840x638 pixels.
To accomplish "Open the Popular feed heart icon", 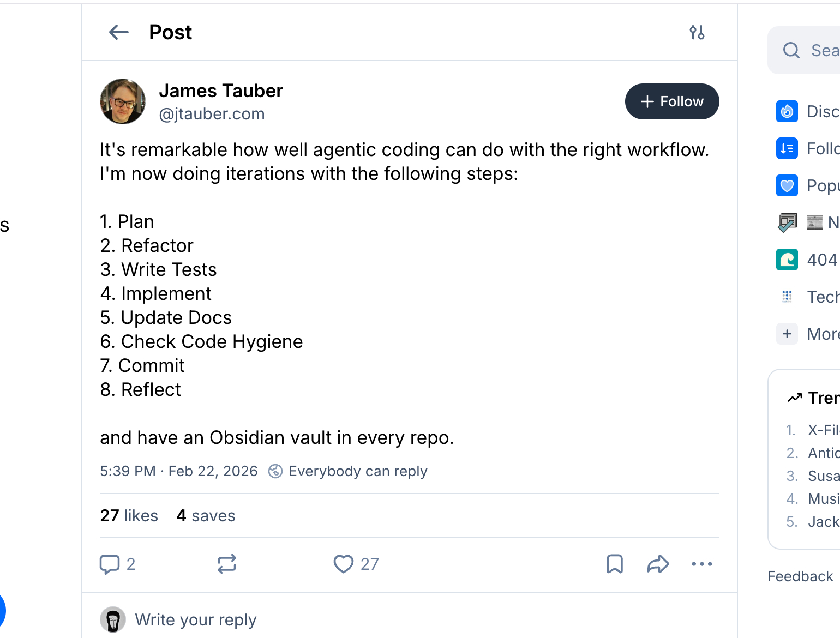I will (787, 185).
